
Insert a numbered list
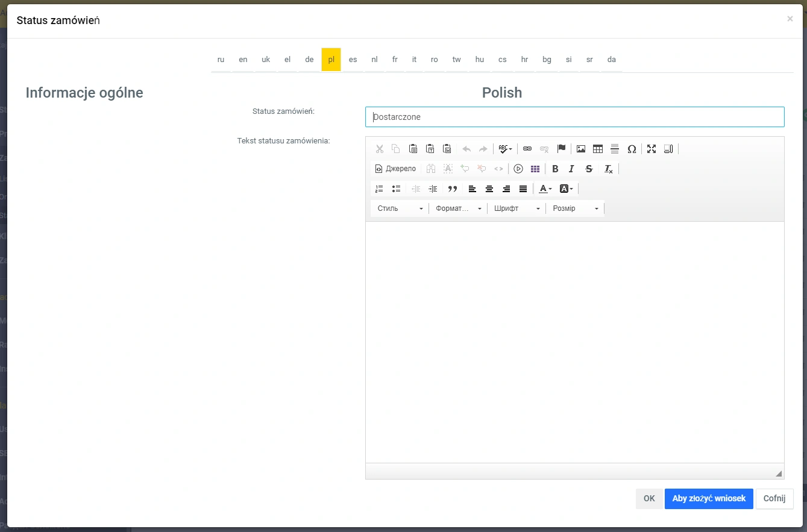pyautogui.click(x=379, y=189)
